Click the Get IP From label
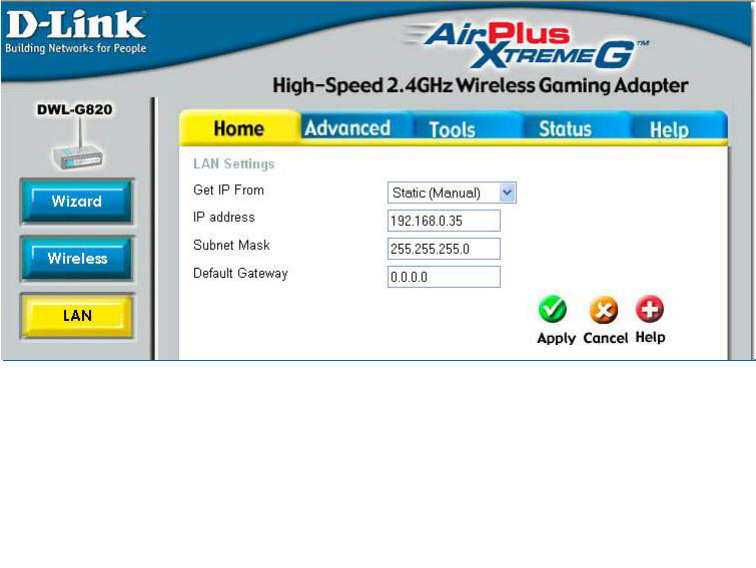The image size is (756, 568). coord(229,190)
